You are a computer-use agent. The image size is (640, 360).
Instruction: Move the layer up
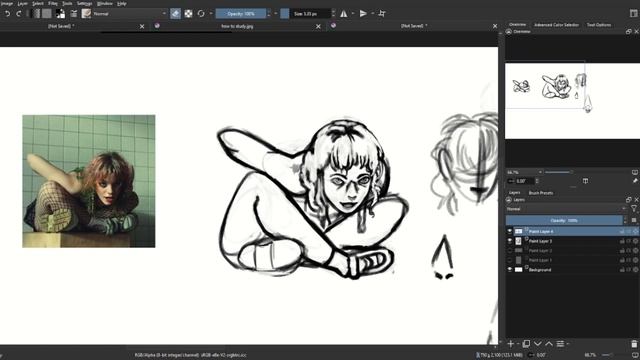tap(549, 344)
